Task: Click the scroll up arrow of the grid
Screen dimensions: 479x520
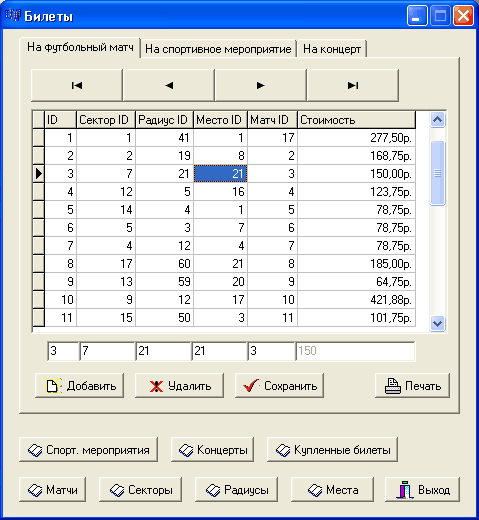Action: click(437, 119)
